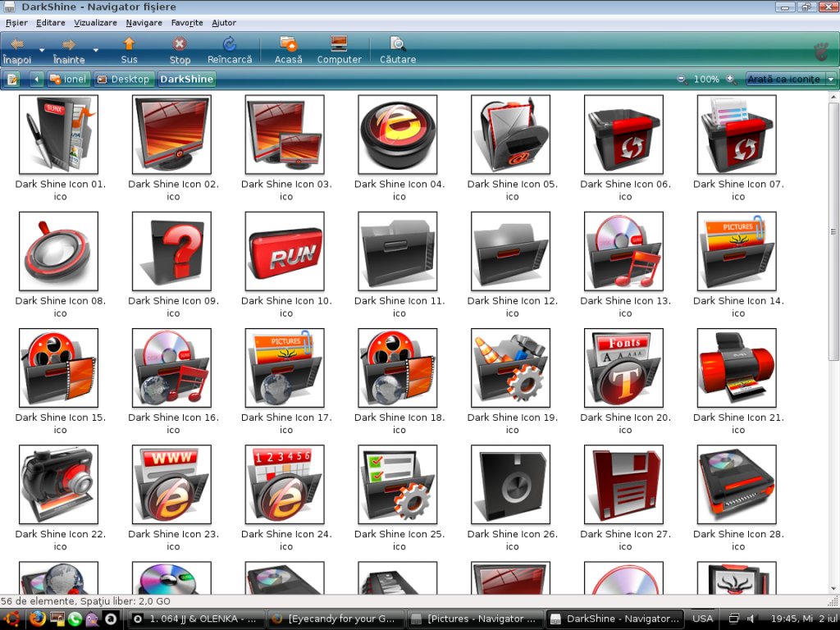Screen dimensions: 840x630
Task: Select Dark Shine Icon 15 video folder
Action: (x=58, y=368)
